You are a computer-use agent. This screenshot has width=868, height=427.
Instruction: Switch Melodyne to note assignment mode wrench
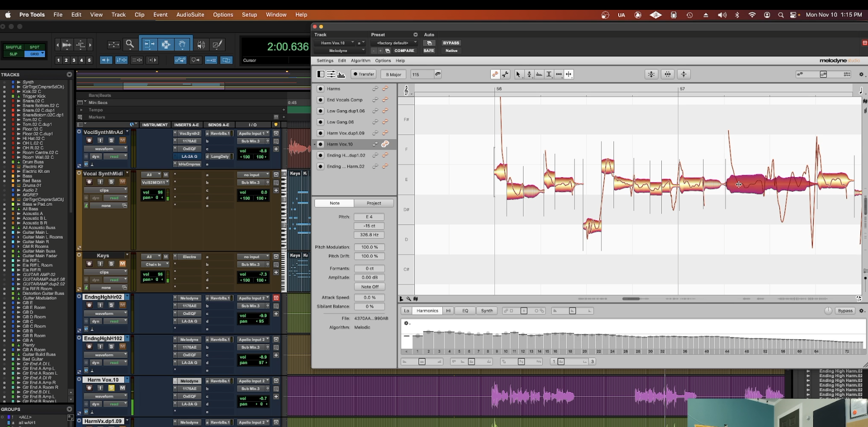pos(505,74)
